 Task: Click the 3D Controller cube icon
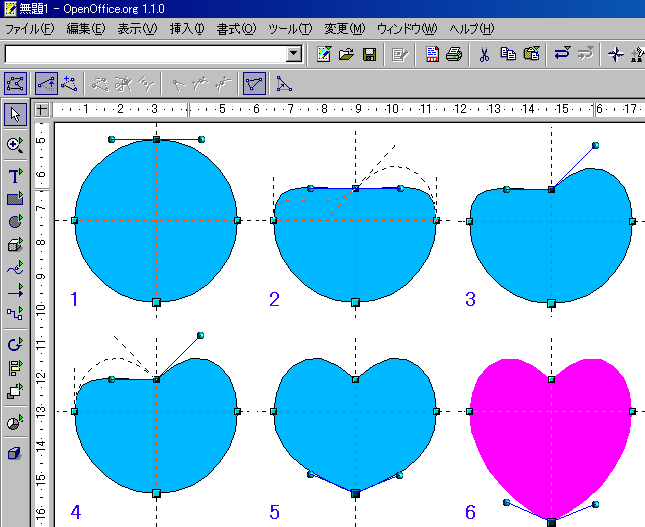pos(15,453)
